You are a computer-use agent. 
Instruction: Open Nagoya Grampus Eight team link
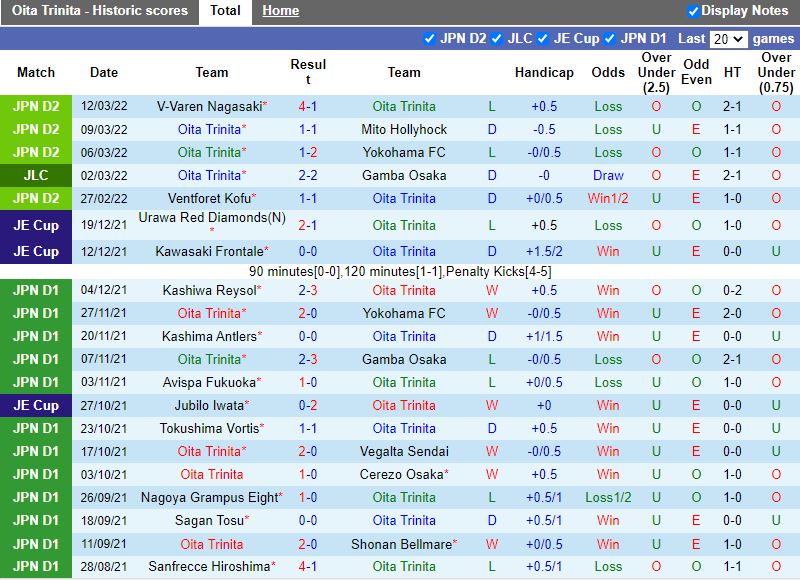click(208, 497)
